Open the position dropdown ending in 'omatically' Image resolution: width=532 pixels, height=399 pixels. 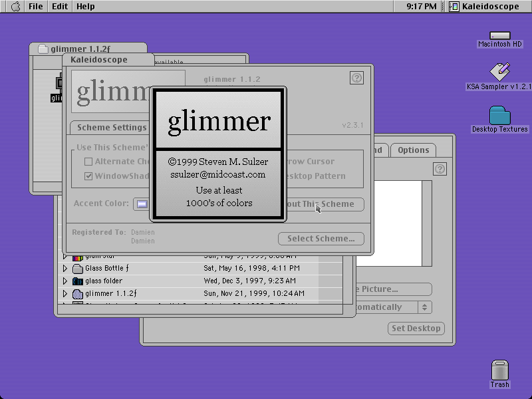tap(394, 307)
